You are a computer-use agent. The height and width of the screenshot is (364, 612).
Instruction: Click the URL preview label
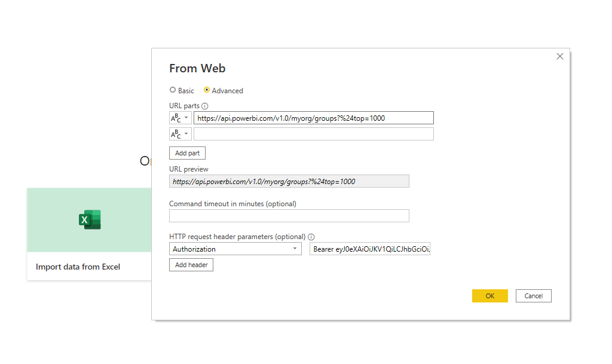pos(189,169)
